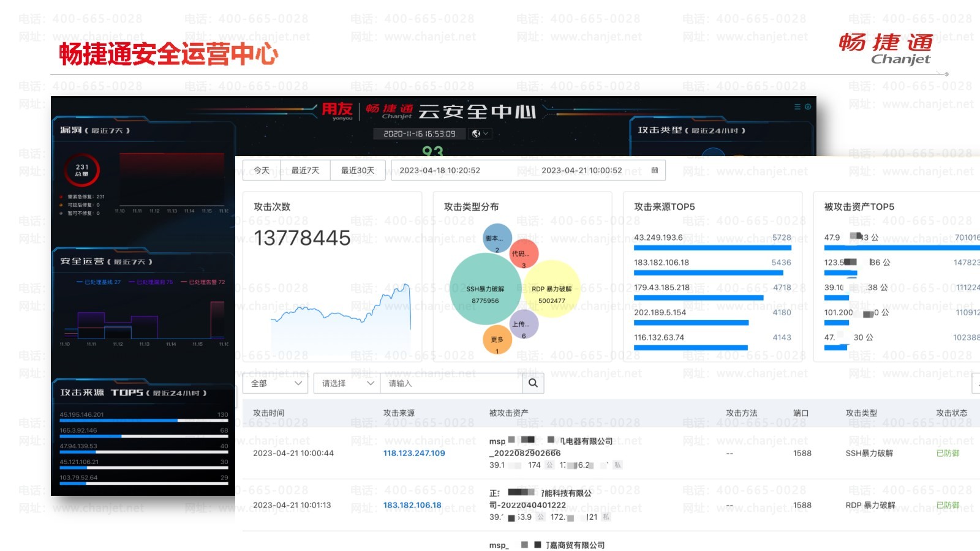The image size is (980, 551).
Task: Click the 已防御 status in the SSH暴力破解 row
Action: click(x=948, y=453)
